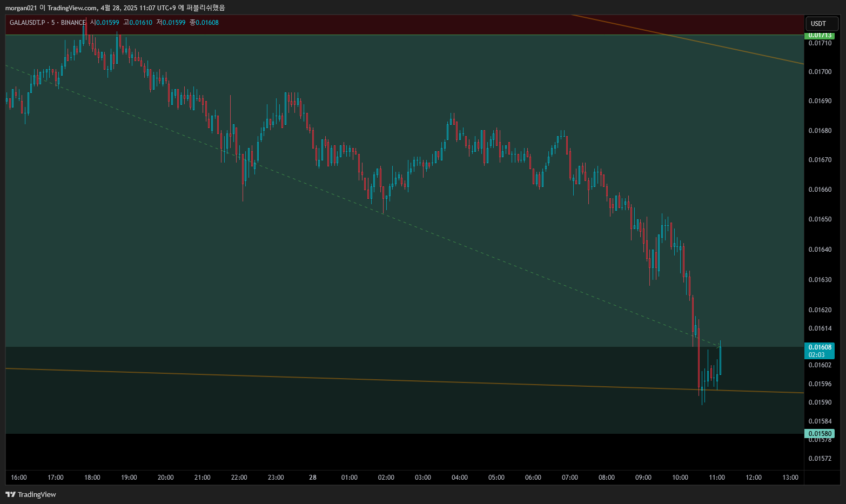Click the 17:00 time axis label
Image resolution: width=846 pixels, height=504 pixels.
tap(56, 478)
